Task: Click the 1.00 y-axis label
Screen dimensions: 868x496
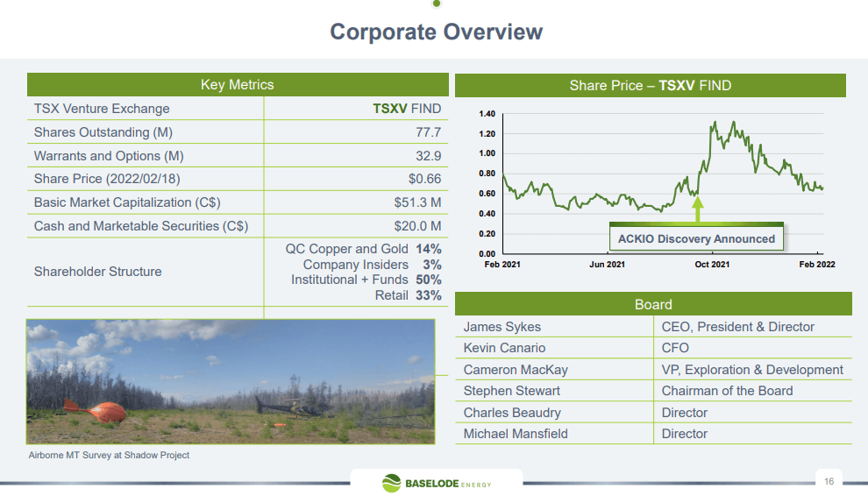Action: click(x=487, y=153)
